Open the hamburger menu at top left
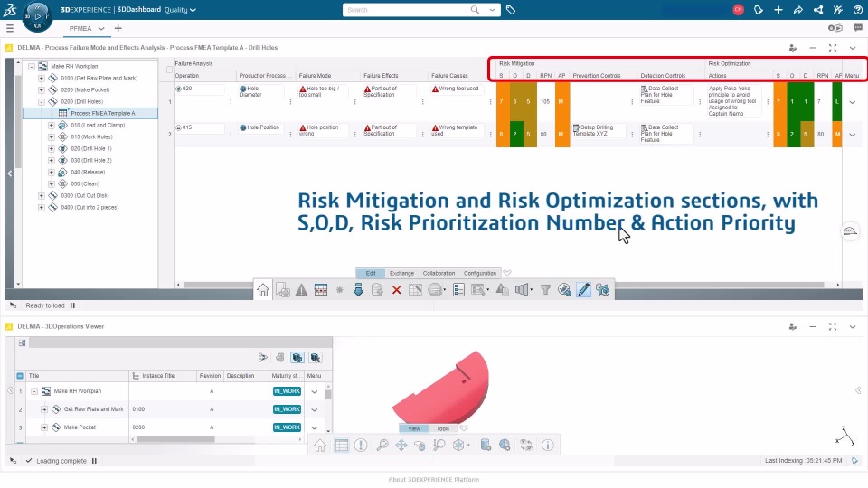Viewport: 868px width, 488px height. [10, 28]
